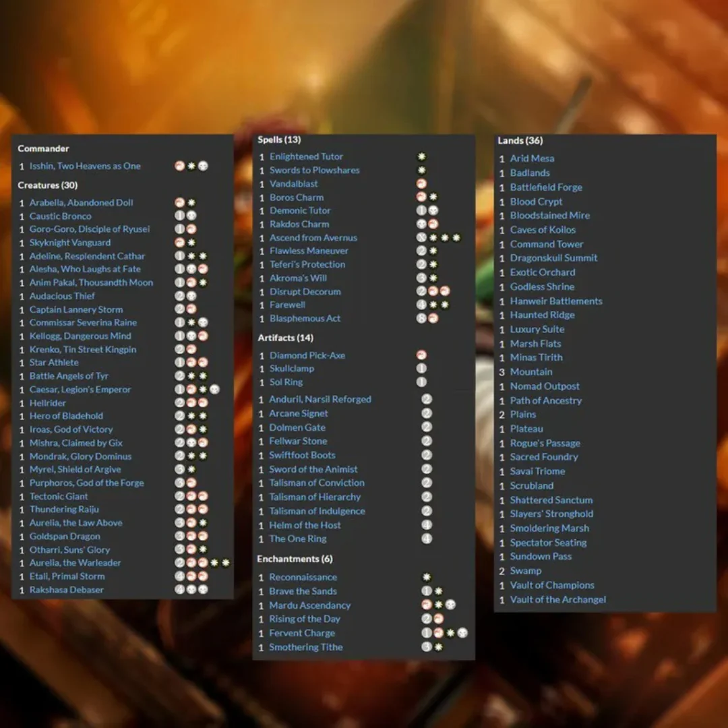This screenshot has width=728, height=728.
Task: Open Mardu Ascendancy card
Action: [310, 605]
